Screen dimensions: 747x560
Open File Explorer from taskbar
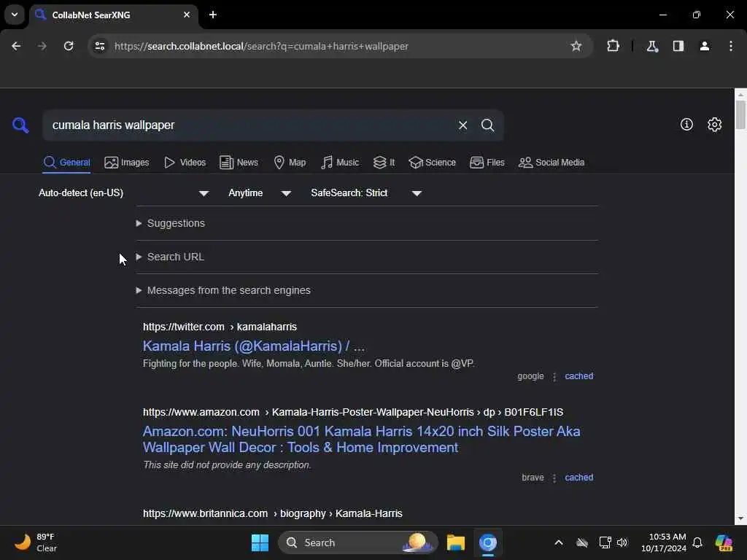pos(456,542)
